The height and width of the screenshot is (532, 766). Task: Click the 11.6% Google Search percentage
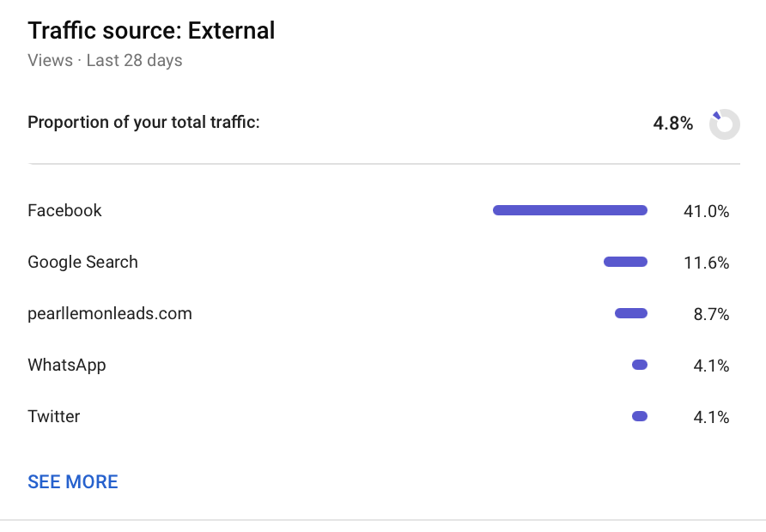[x=707, y=263]
